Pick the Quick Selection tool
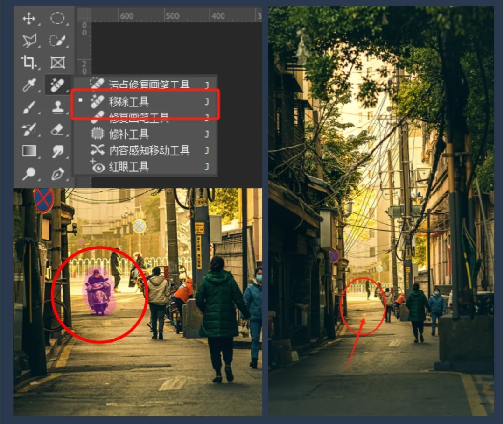The width and height of the screenshot is (504, 424). (x=57, y=41)
